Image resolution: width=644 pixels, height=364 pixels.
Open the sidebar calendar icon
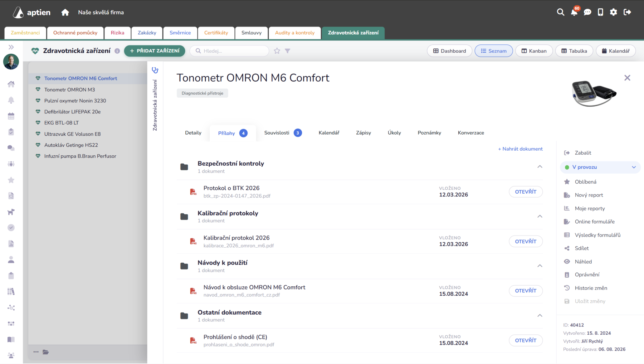coord(11,116)
